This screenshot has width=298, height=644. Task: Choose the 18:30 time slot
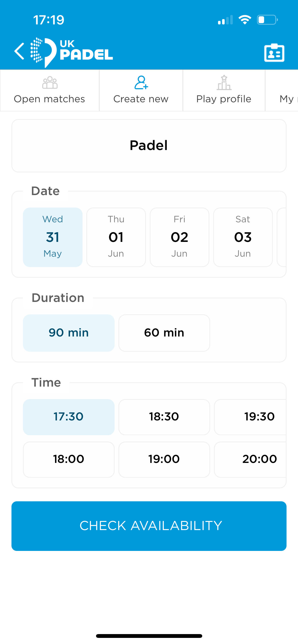(164, 417)
